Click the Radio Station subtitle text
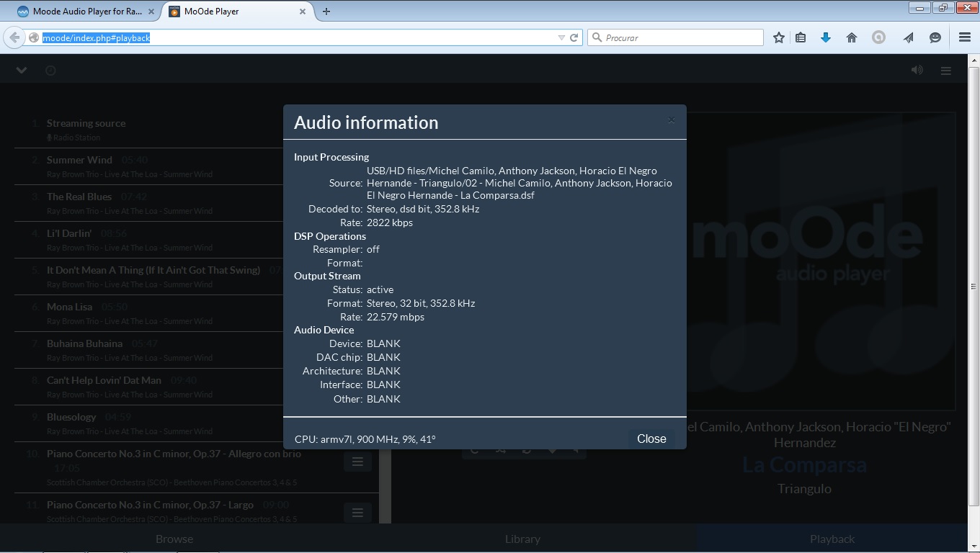980x553 pixels. [x=77, y=138]
